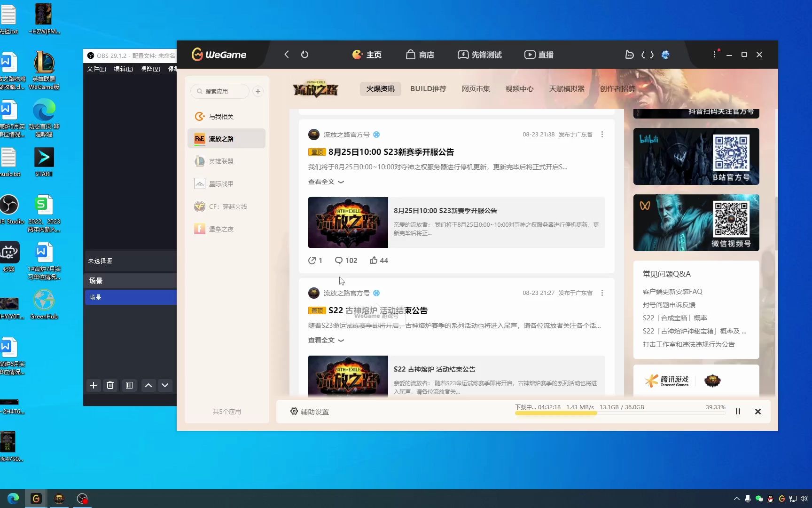The height and width of the screenshot is (508, 812).
Task: Open the 英雄联盟 WeGame版 desktop shortcut
Action: click(44, 71)
